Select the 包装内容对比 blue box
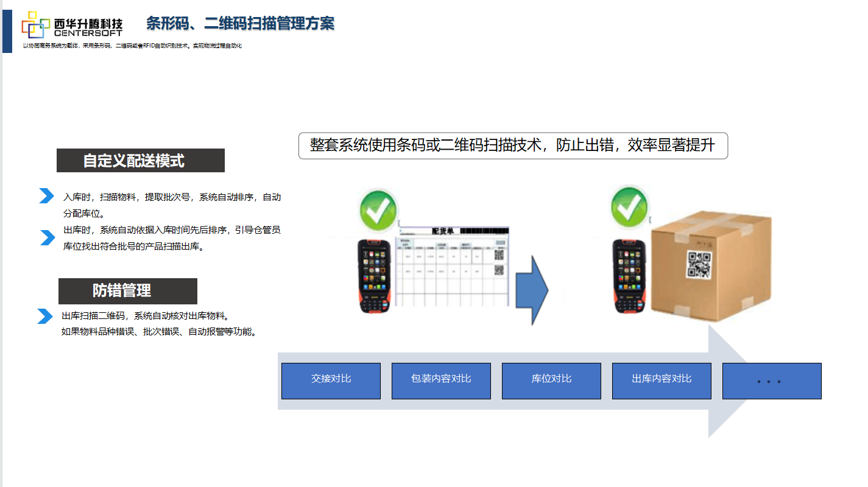Image resolution: width=868 pixels, height=487 pixels. pos(441,381)
